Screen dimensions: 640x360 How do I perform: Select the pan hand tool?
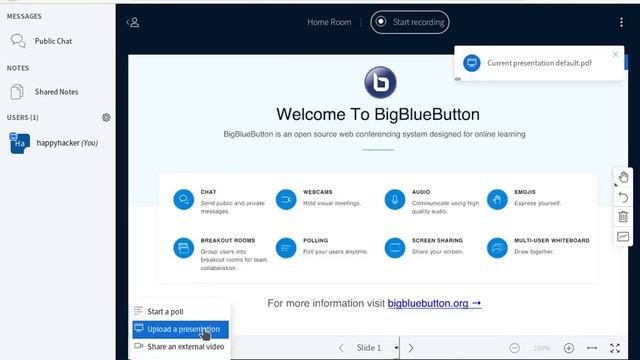pos(623,177)
